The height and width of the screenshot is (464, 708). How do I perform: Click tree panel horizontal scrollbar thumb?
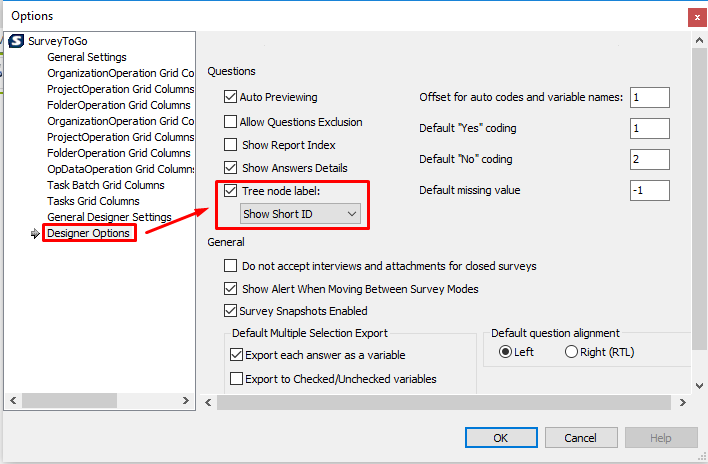pos(70,400)
